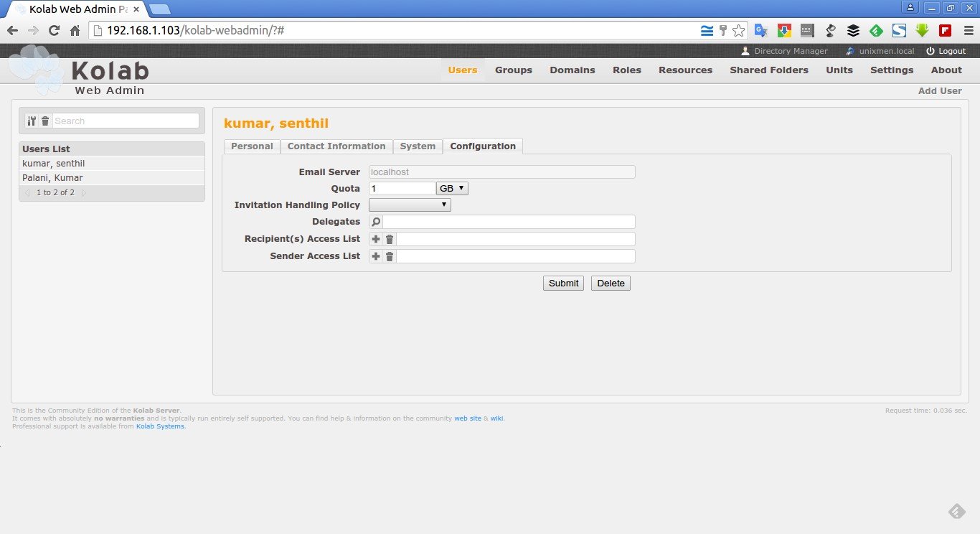
Task: Click Recipient(s) Access List text field
Action: (516, 239)
